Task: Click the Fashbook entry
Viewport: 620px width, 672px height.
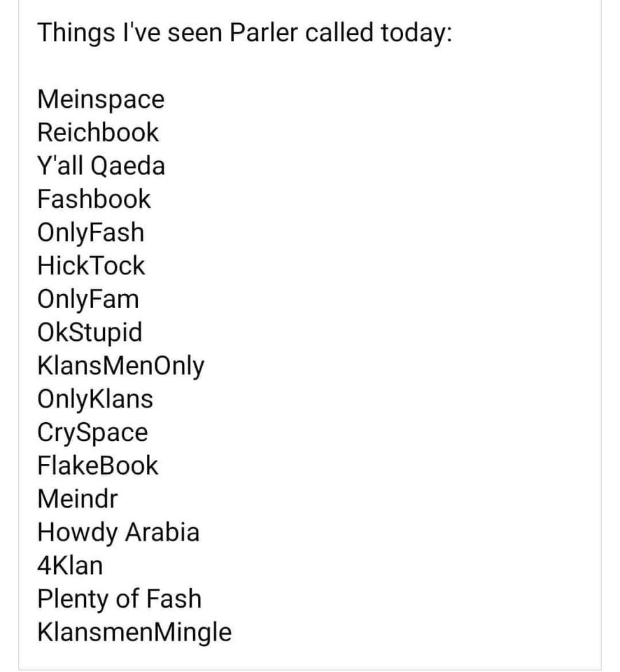Action: 94,199
